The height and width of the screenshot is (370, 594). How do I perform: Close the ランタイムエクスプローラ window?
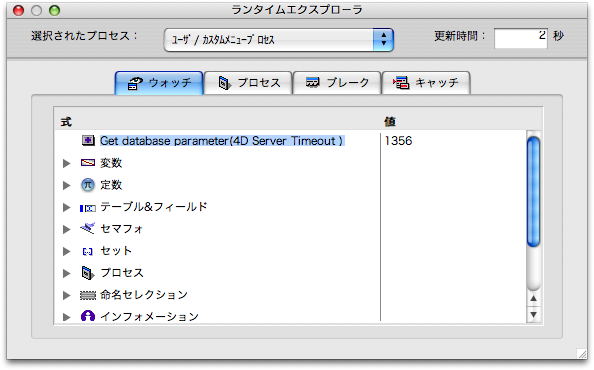(18, 10)
